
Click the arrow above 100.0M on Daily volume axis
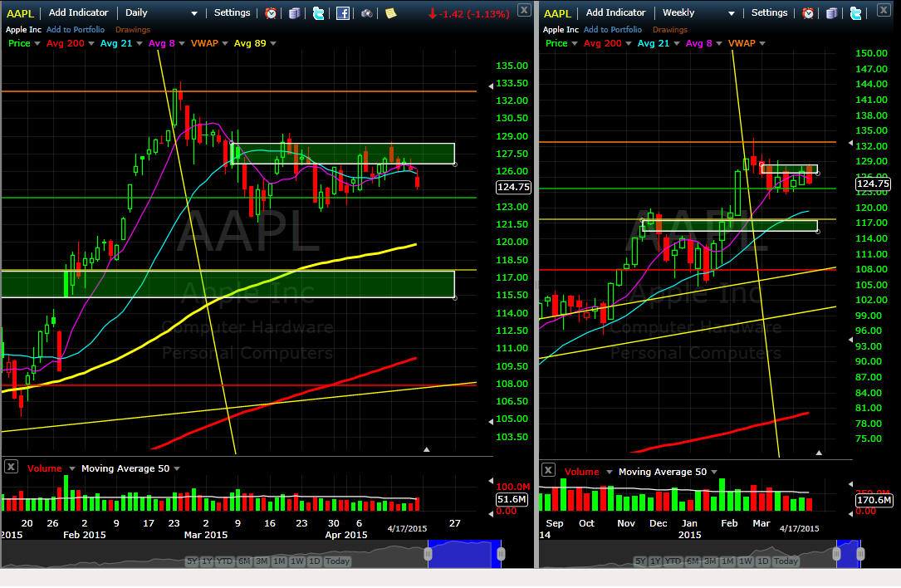coord(491,481)
